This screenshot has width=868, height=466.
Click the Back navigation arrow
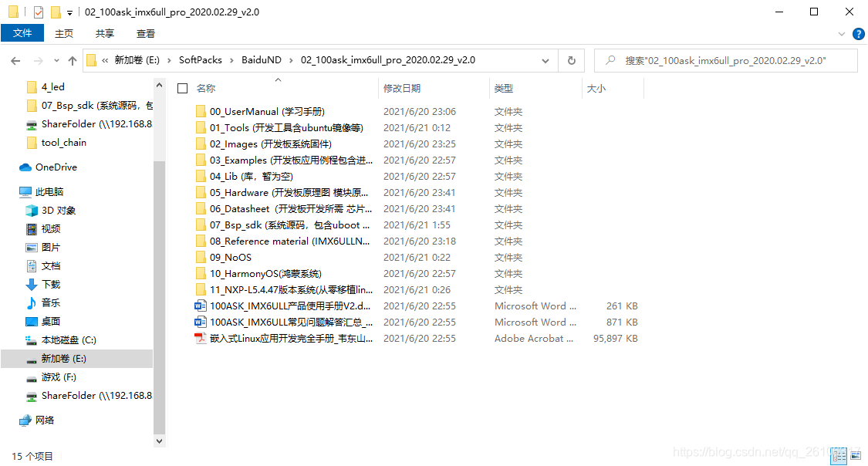click(x=15, y=61)
